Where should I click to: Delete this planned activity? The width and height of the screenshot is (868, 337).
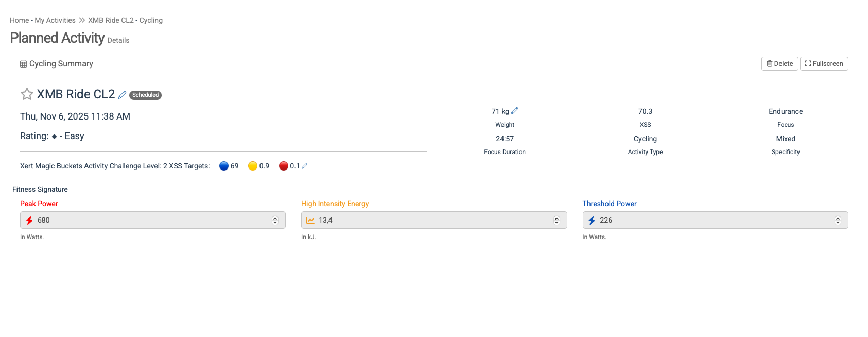[779, 63]
